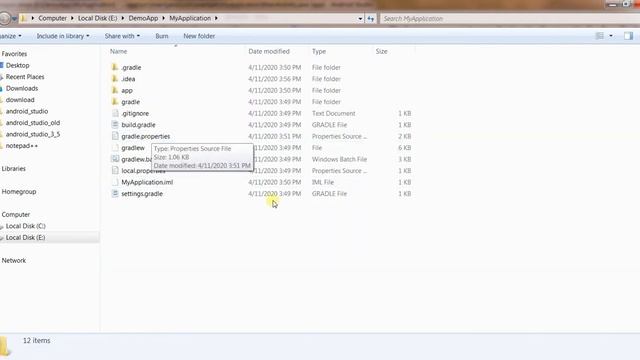Click the build.gradle file icon
Image resolution: width=640 pixels, height=360 pixels.
(x=115, y=124)
